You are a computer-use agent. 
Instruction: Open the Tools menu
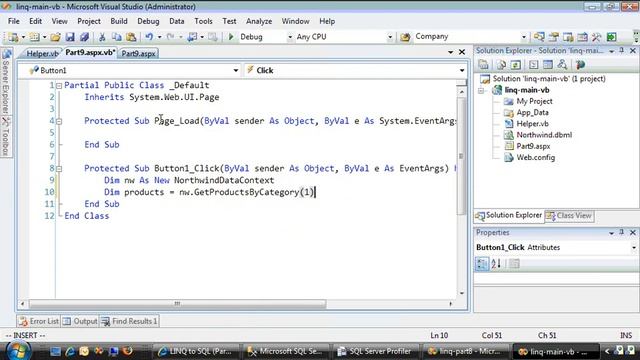coord(203,21)
